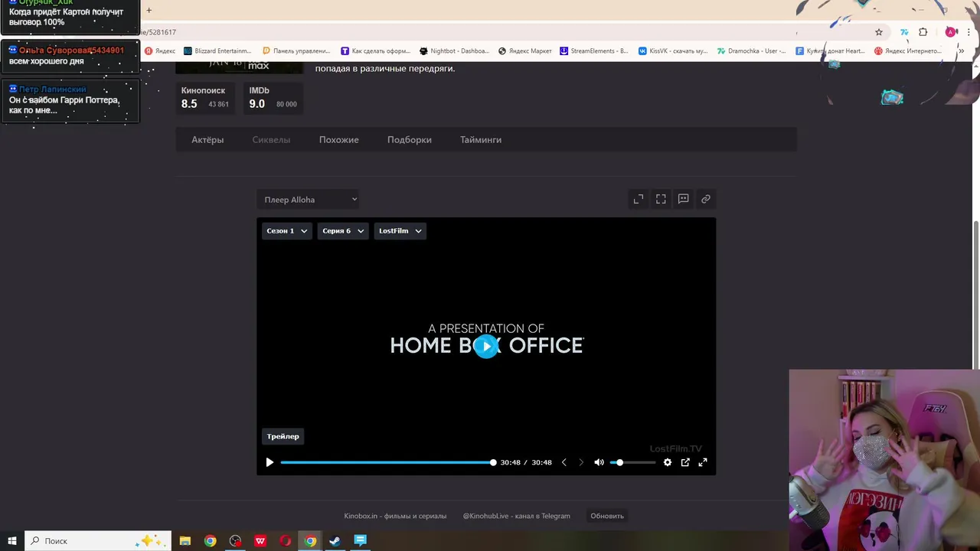
Task: Open the first Chrome icon in taskbar
Action: click(x=211, y=541)
